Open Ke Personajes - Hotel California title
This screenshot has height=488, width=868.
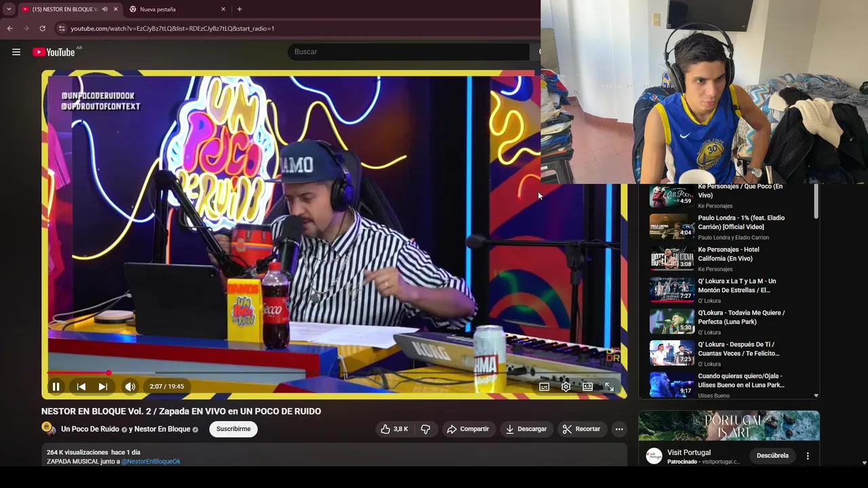coord(729,254)
